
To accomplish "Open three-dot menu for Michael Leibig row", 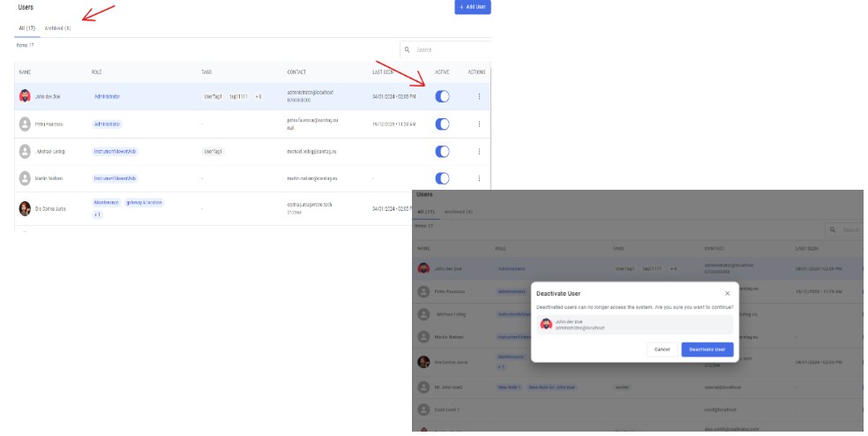I will [x=479, y=151].
